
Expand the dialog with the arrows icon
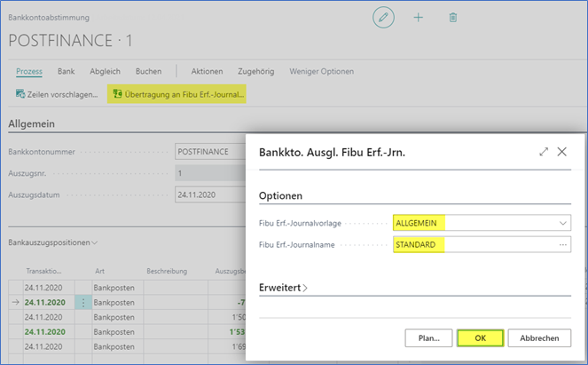[x=544, y=152]
